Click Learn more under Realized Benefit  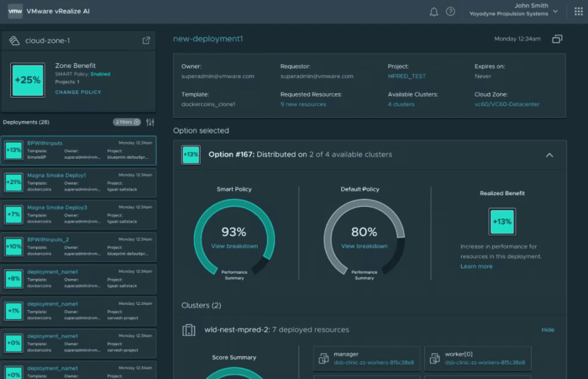476,266
